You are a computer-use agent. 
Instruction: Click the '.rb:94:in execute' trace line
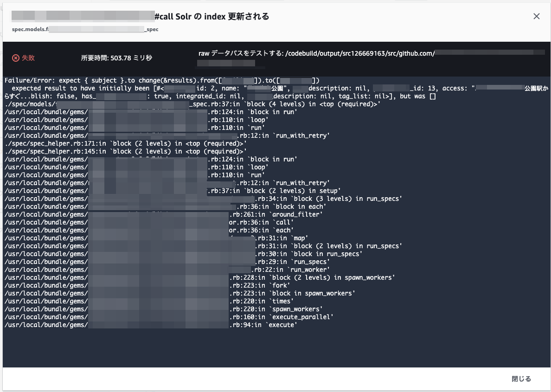[151, 325]
